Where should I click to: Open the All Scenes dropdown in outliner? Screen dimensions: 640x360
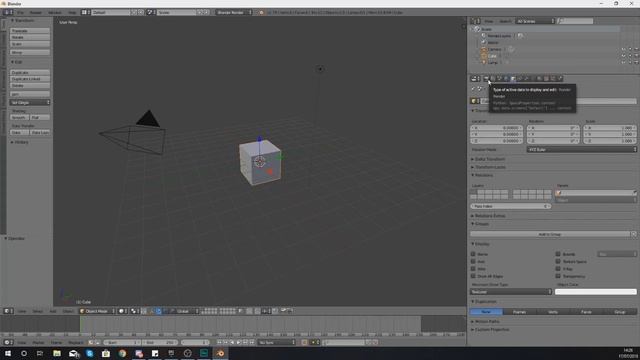coord(535,21)
